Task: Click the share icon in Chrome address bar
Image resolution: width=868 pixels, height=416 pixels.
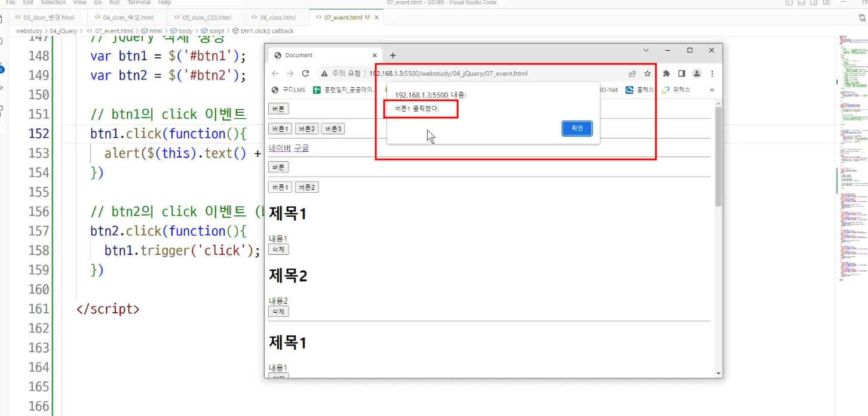Action: 632,74
